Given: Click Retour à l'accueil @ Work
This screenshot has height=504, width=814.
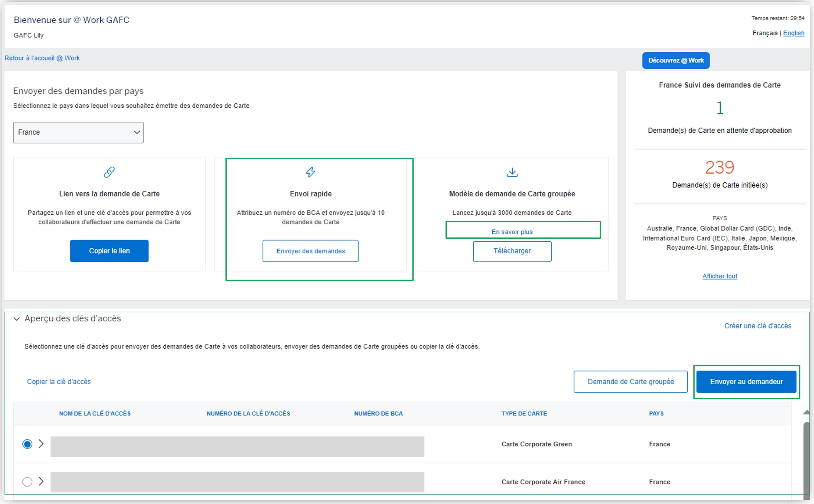Looking at the screenshot, I should (42, 58).
